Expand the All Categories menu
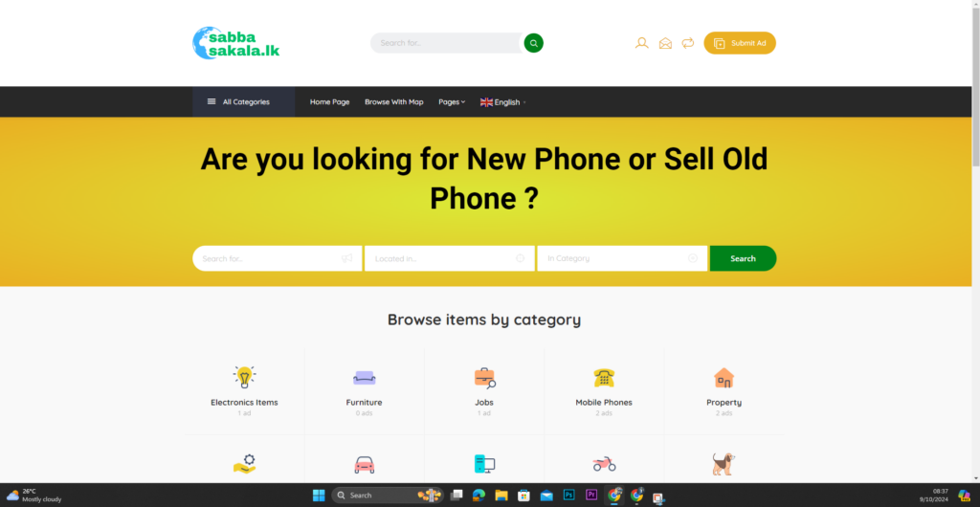The width and height of the screenshot is (980, 507). (x=244, y=101)
